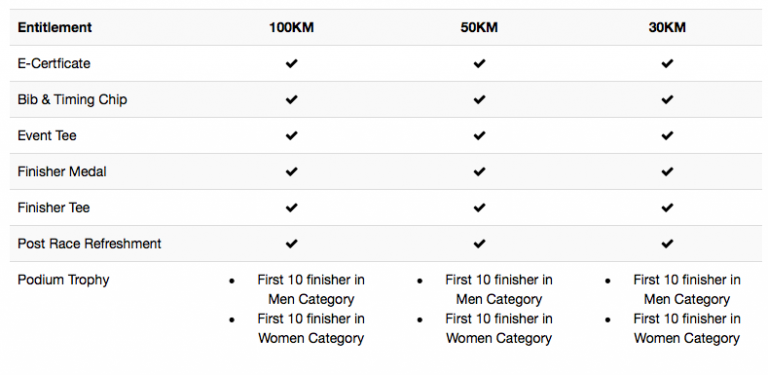The height and width of the screenshot is (375, 768).
Task: Click the E-Certficate checkmark under 30KM
Action: (667, 64)
